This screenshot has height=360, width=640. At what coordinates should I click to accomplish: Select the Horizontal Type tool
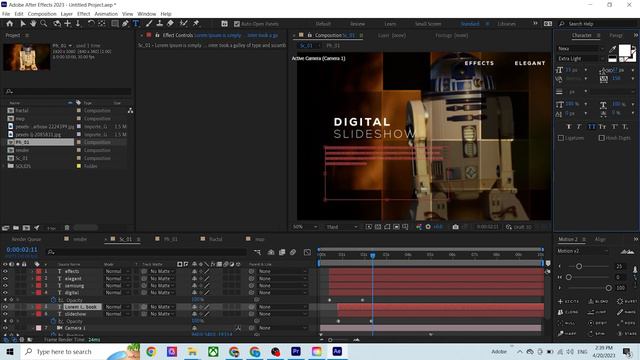click(x=136, y=24)
